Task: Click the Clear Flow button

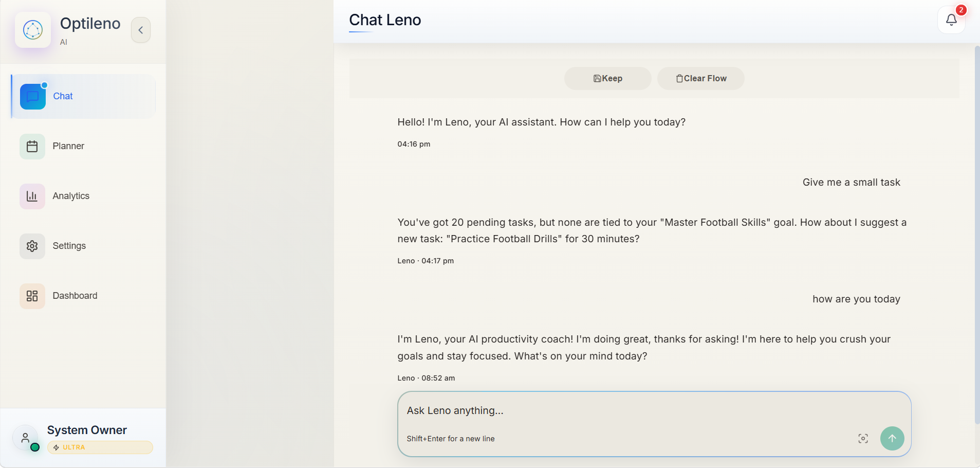Action: pyautogui.click(x=701, y=78)
